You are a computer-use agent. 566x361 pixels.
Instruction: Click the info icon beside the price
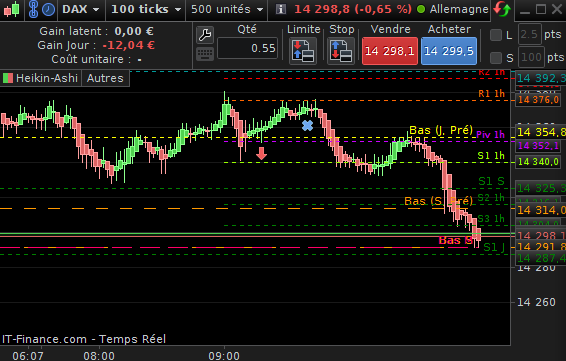click(281, 9)
